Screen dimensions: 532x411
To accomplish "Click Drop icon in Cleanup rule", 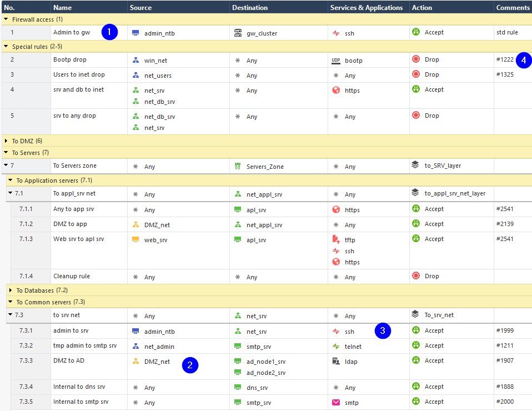I will [416, 275].
